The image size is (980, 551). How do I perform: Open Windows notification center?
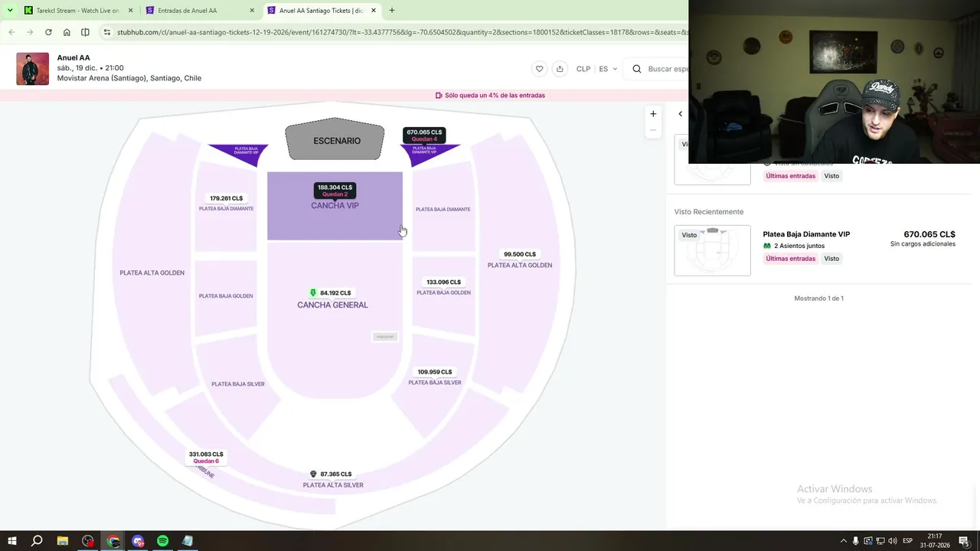(x=964, y=541)
